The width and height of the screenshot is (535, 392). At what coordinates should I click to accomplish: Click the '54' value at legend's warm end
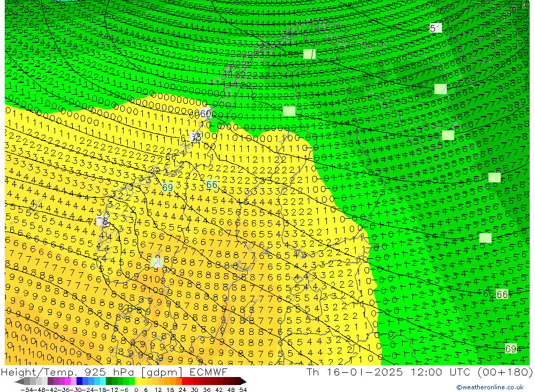click(243, 390)
